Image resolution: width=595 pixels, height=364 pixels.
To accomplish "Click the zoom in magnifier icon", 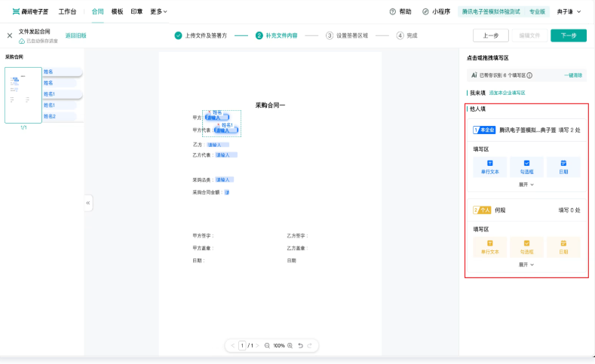I will pyautogui.click(x=290, y=345).
